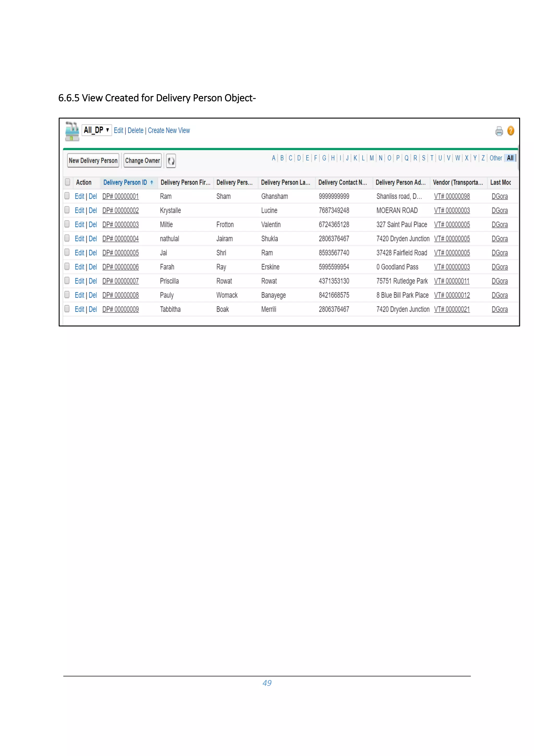Open DGora link in the Ram Sham row

(x=500, y=197)
